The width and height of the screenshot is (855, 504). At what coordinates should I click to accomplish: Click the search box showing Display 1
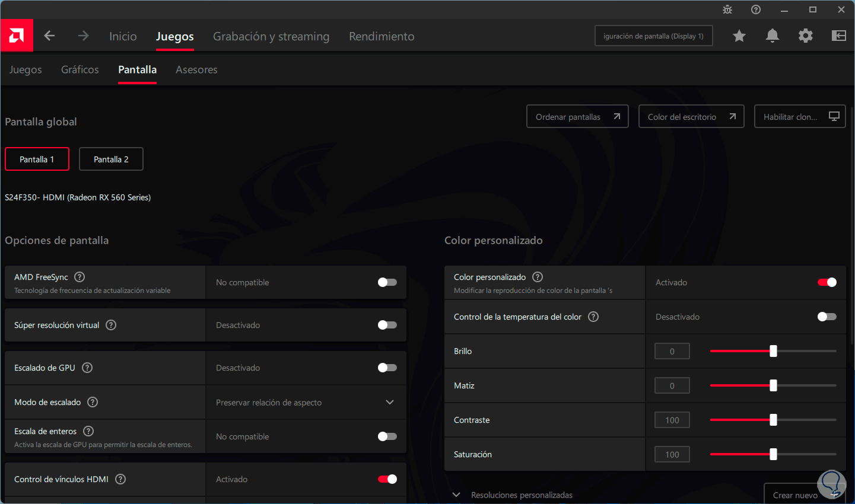tap(654, 36)
